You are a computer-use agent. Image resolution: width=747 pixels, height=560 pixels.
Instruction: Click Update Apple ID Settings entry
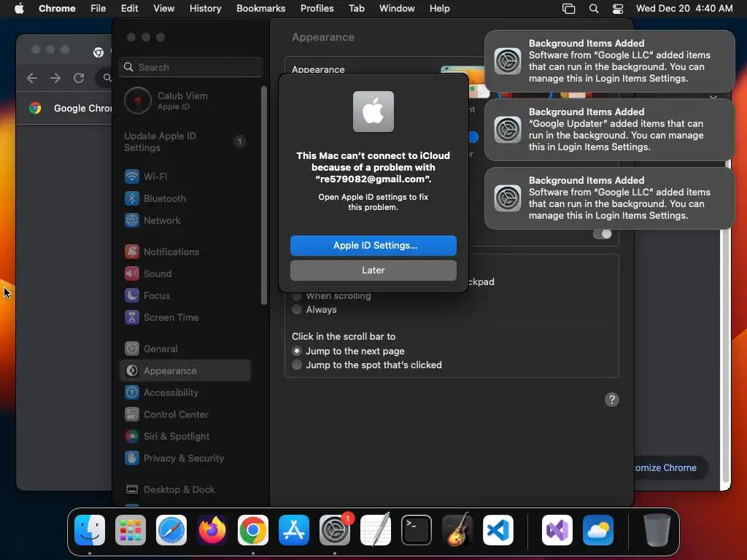click(185, 142)
